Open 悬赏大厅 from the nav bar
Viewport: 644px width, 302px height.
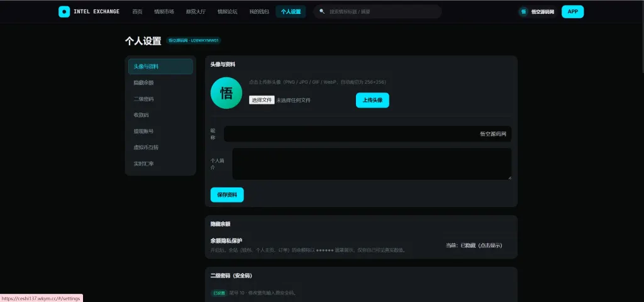pos(196,11)
